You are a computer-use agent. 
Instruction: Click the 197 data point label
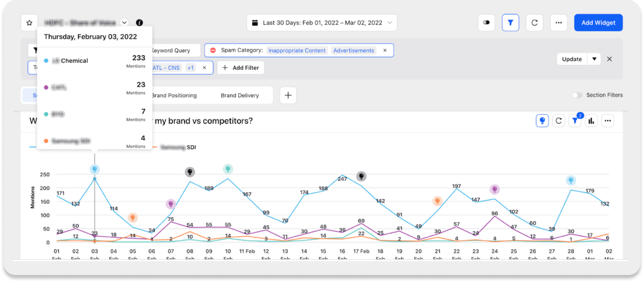pyautogui.click(x=457, y=186)
